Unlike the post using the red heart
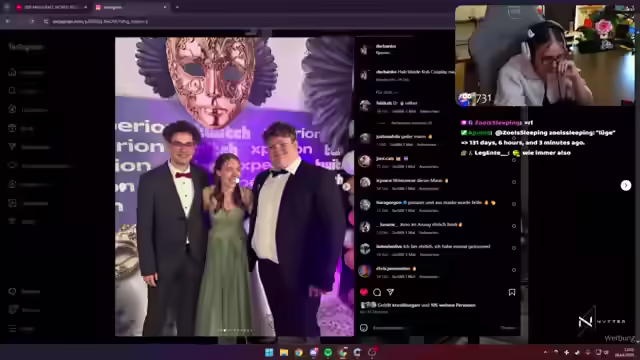 [x=364, y=292]
